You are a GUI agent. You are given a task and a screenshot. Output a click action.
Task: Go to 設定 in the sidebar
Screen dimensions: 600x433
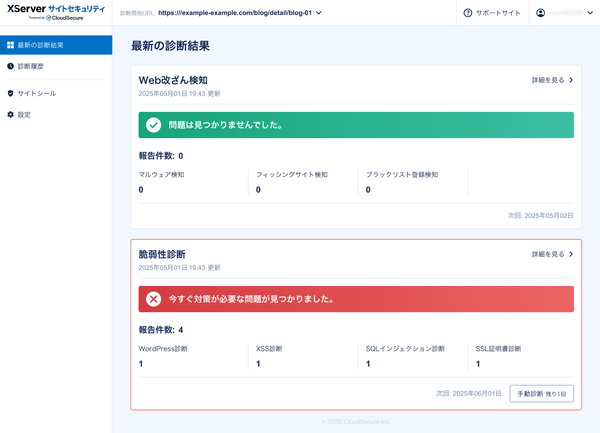24,114
